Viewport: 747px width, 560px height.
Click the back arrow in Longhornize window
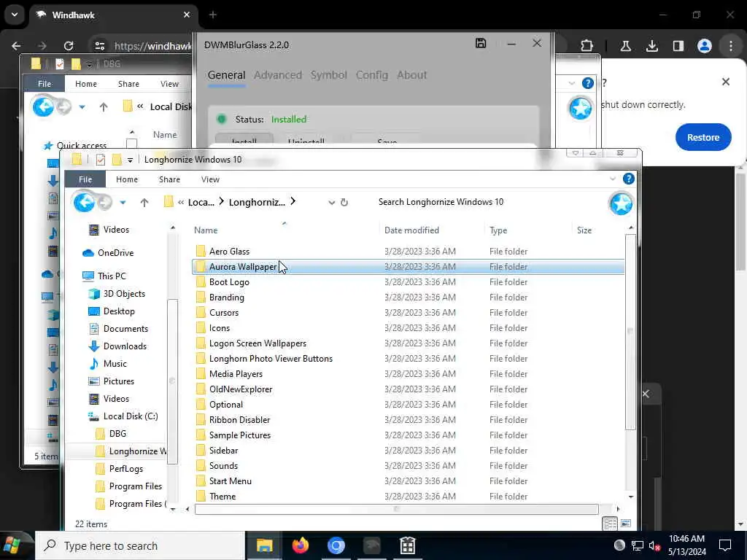click(x=85, y=203)
